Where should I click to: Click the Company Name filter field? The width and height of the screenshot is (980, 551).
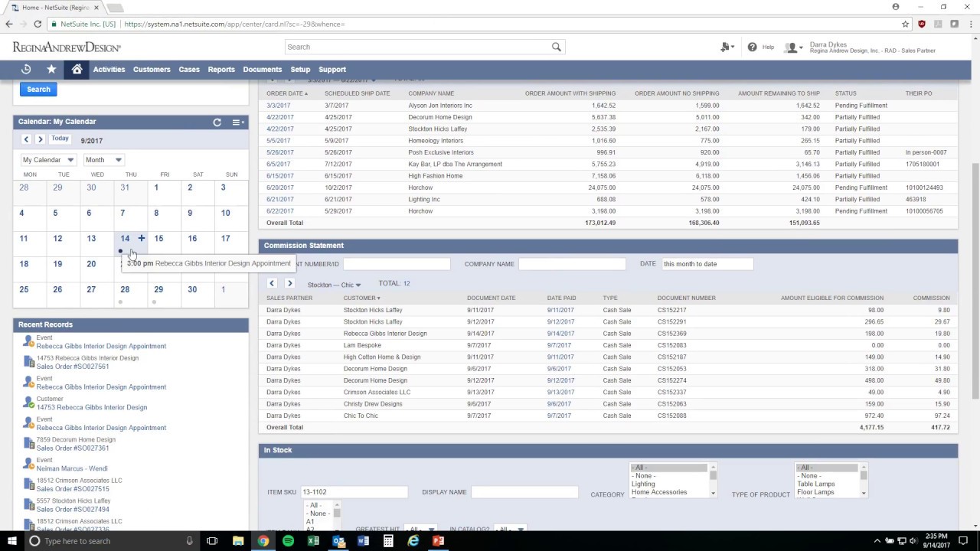572,264
